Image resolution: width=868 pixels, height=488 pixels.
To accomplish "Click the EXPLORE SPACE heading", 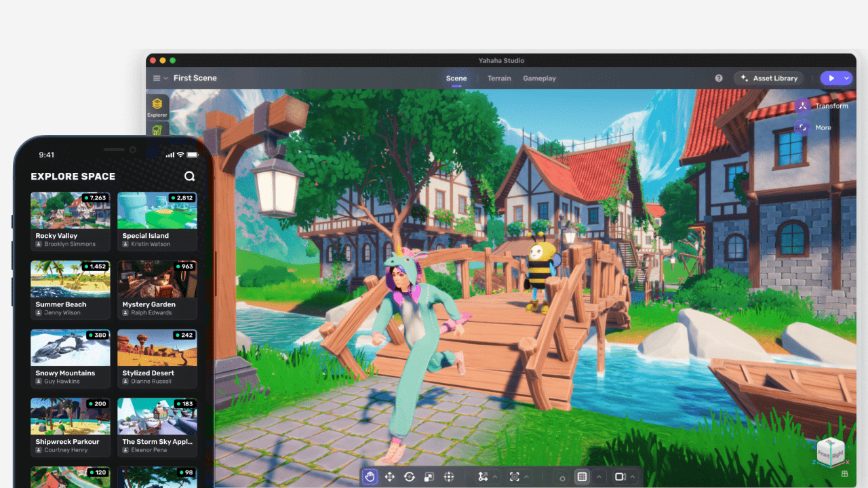I will click(x=73, y=176).
